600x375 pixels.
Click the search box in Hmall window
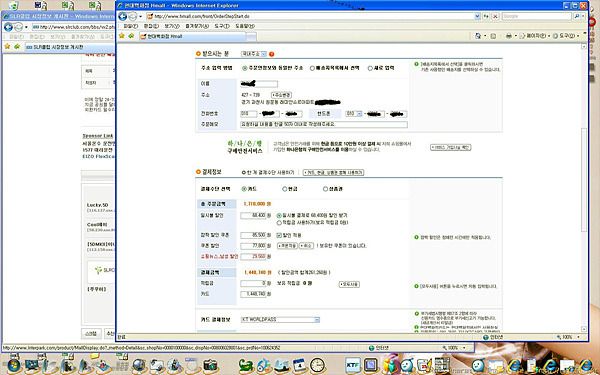[536, 16]
